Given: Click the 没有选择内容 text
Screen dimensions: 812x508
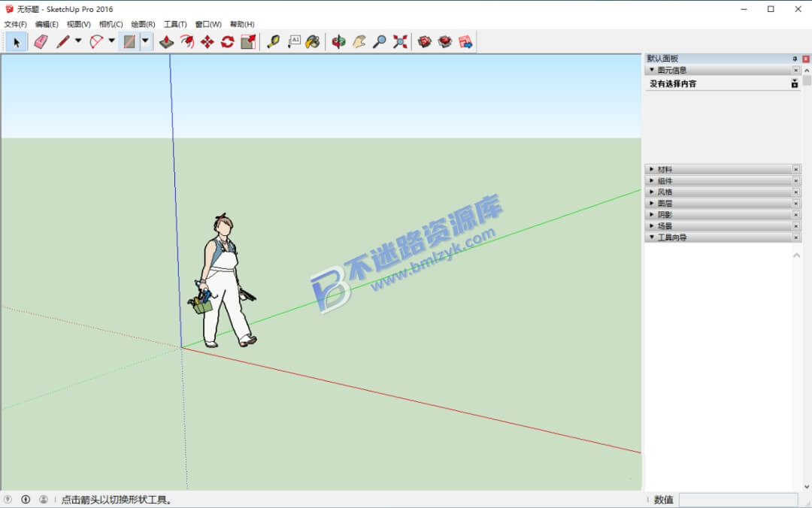Looking at the screenshot, I should pos(673,83).
